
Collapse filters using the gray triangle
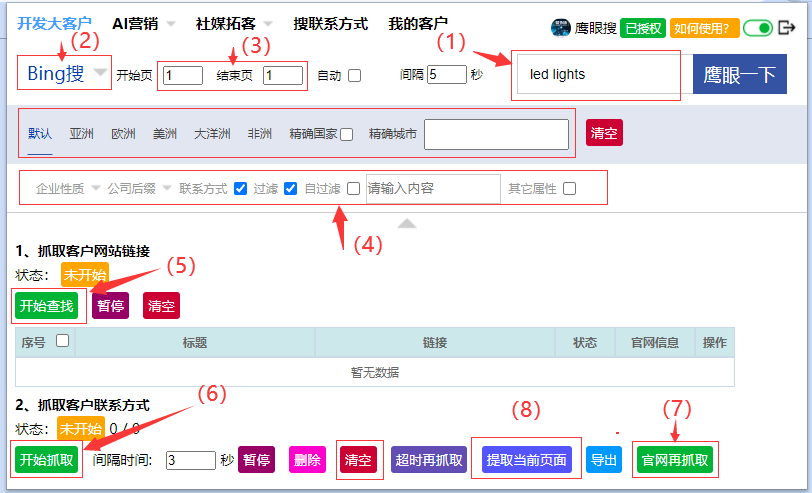pyautogui.click(x=406, y=223)
